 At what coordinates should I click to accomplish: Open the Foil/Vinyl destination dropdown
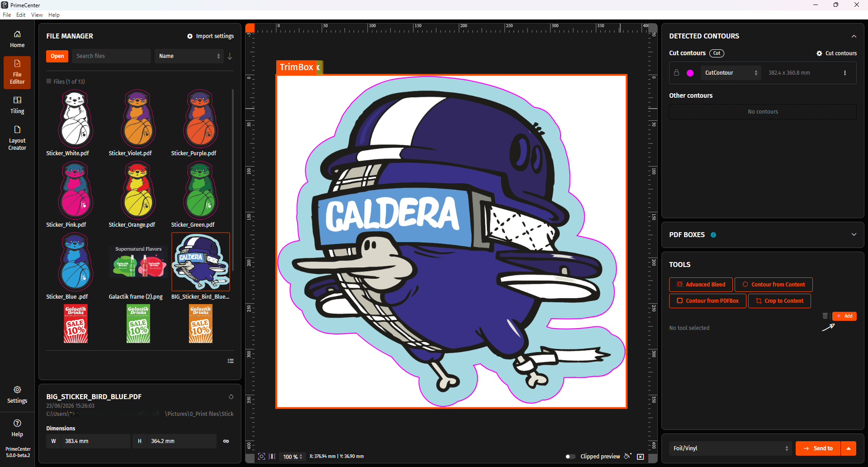731,448
